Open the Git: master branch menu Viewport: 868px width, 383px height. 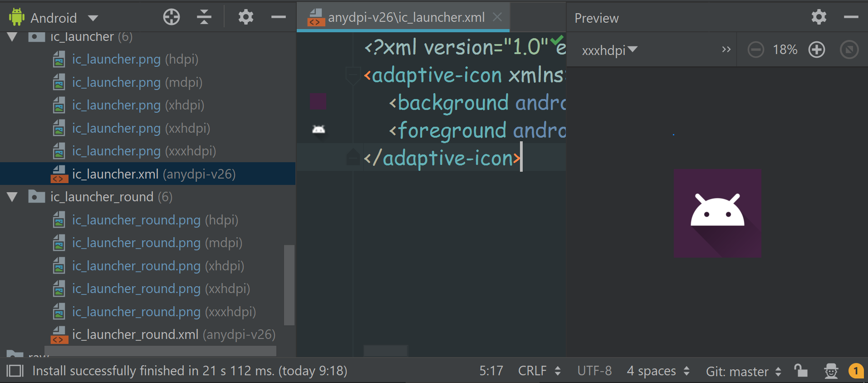(x=743, y=371)
